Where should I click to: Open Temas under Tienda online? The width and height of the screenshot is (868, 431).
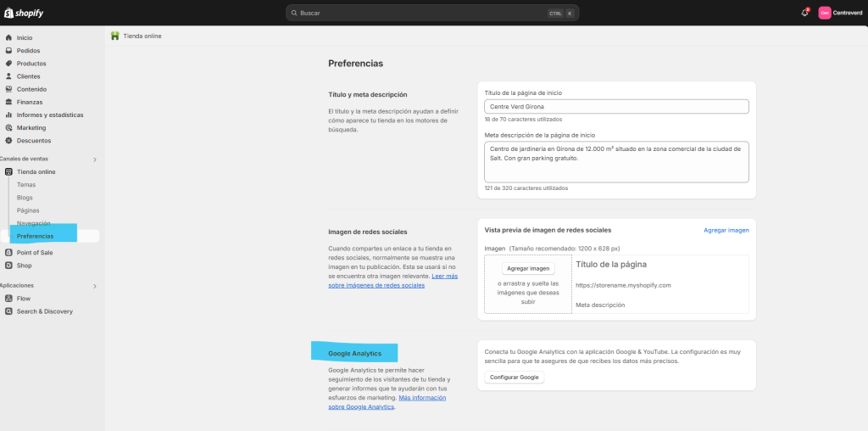[26, 184]
